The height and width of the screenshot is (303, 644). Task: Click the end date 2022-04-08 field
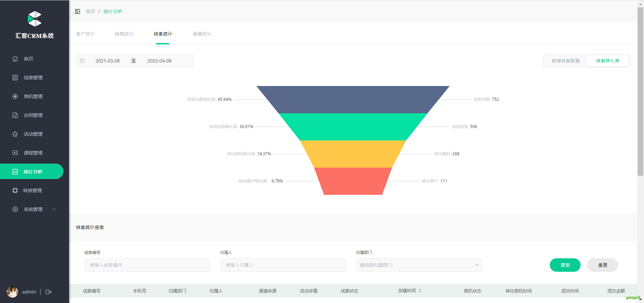coord(159,61)
